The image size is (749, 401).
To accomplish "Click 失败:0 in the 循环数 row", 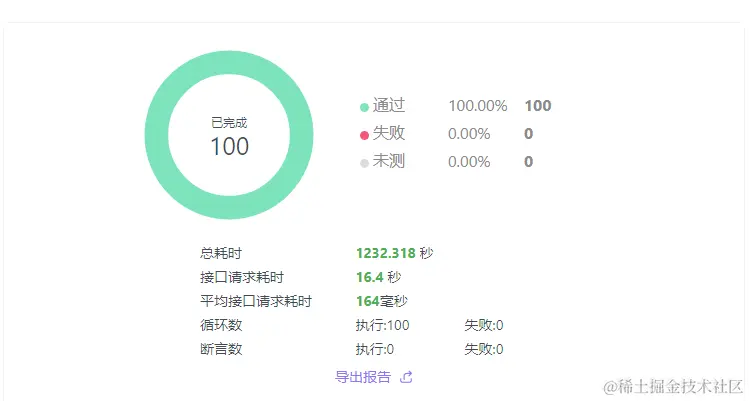I will tap(484, 325).
